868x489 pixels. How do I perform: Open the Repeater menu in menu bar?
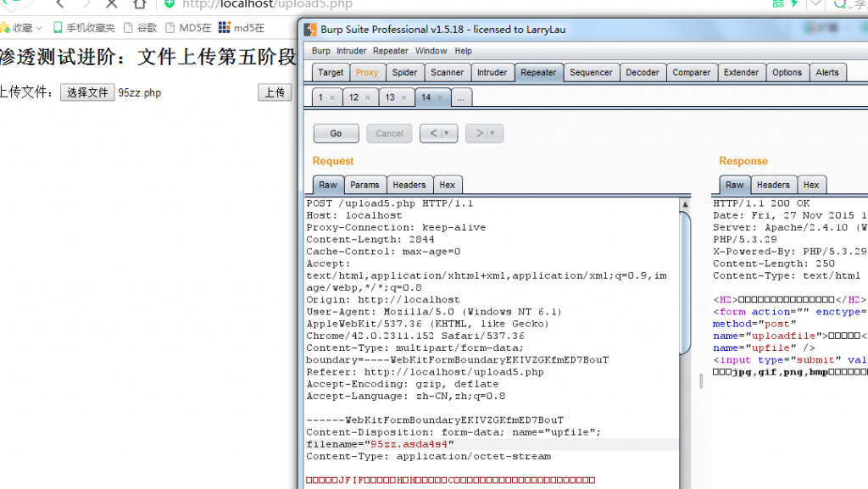point(390,51)
